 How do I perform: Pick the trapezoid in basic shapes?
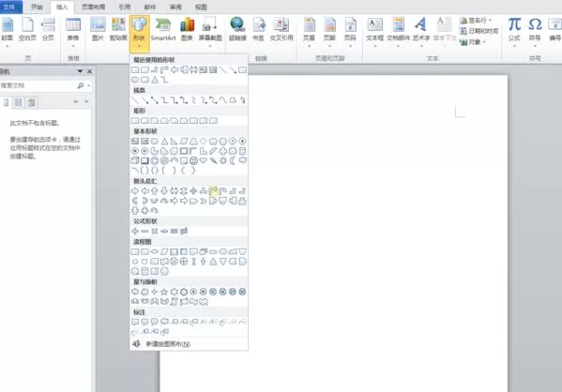click(193, 142)
